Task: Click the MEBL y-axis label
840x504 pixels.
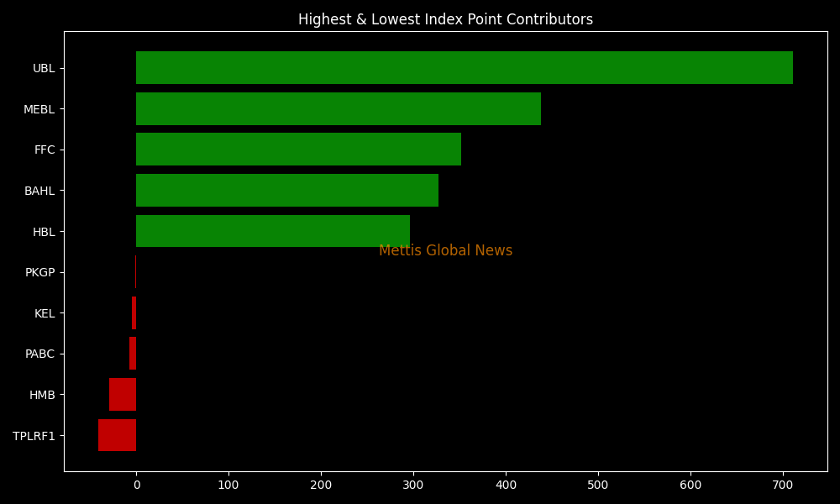Action: coord(39,109)
